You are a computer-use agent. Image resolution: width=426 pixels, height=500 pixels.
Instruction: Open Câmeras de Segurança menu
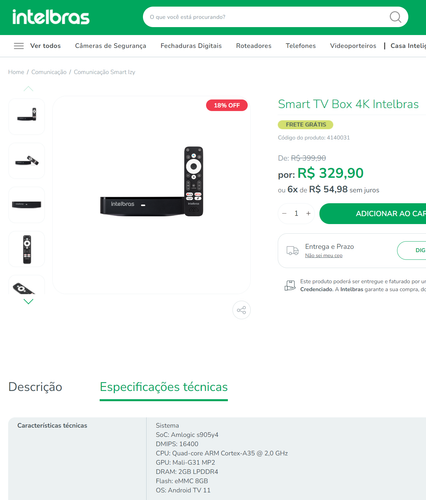tap(110, 46)
